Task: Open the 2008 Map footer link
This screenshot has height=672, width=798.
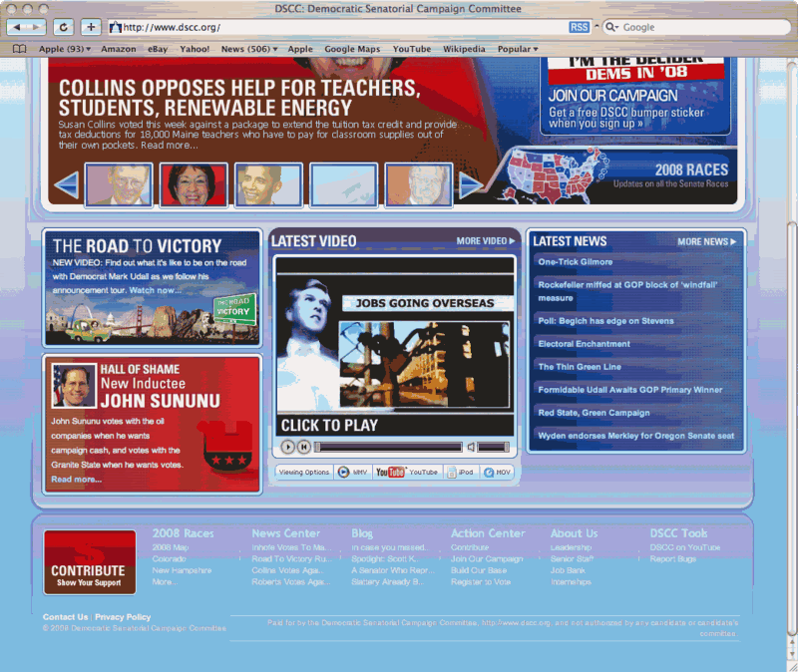Action: point(170,547)
